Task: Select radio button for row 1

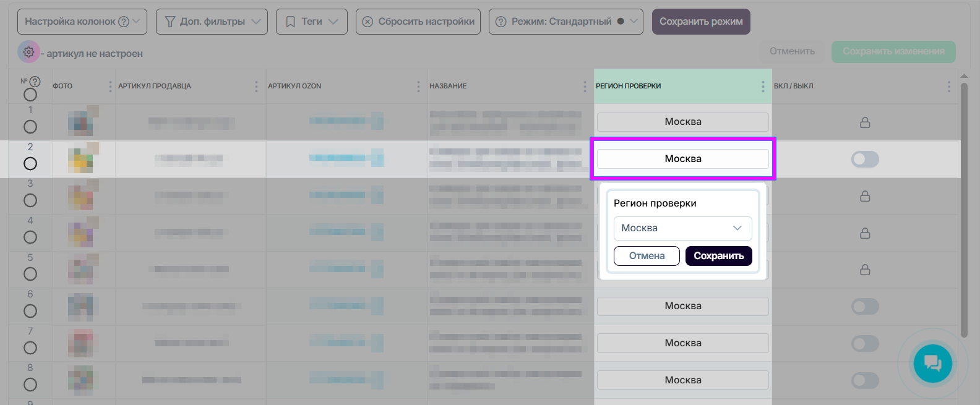Action: (30, 127)
